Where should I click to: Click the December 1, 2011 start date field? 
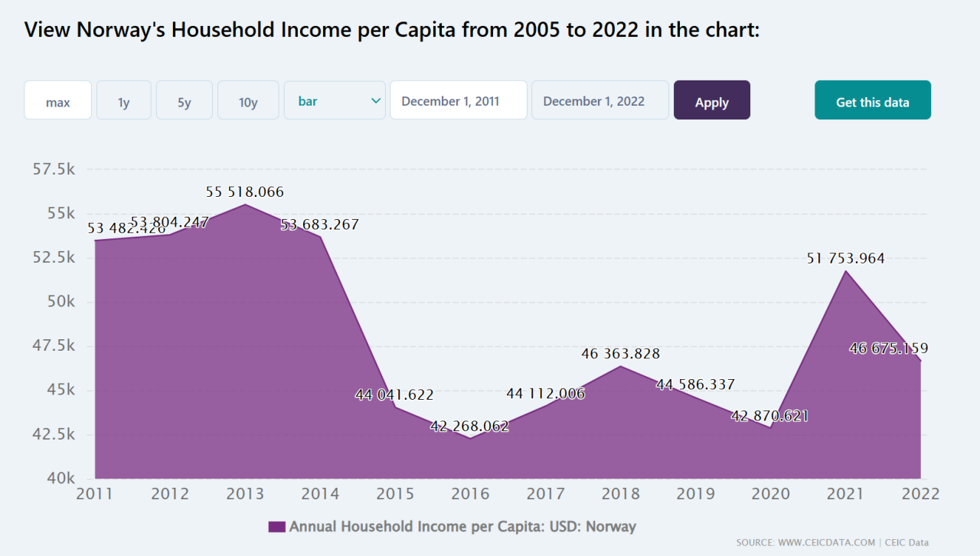[459, 100]
